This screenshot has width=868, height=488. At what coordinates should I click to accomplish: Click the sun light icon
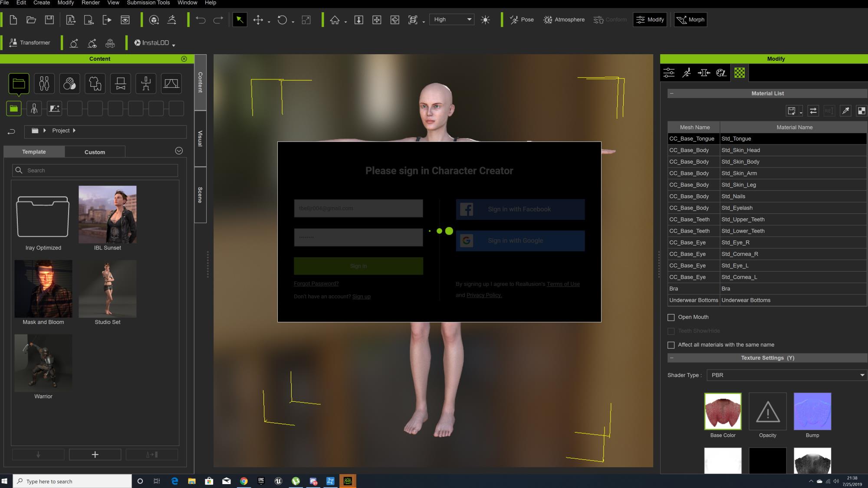485,20
